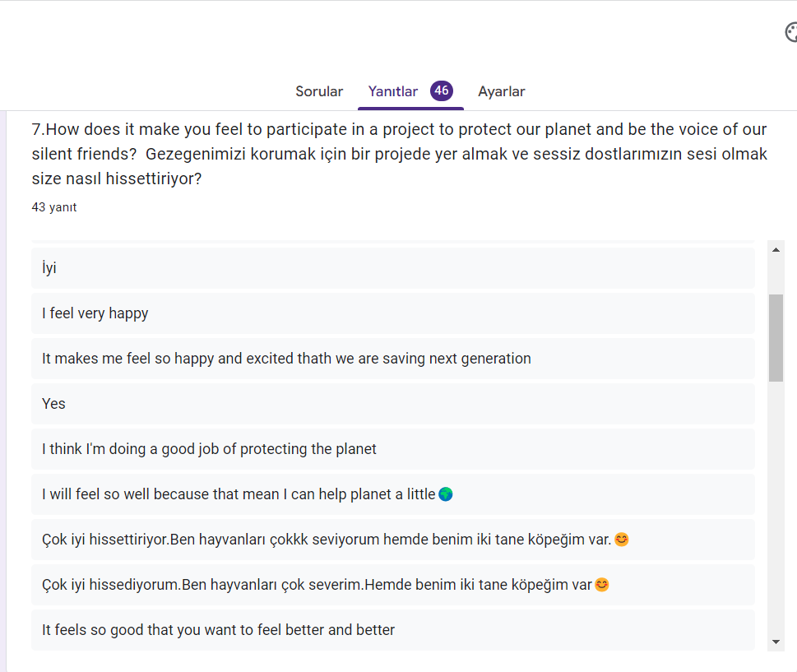This screenshot has height=672, width=797.
Task: Select the Yanıtlar tab
Action: [x=393, y=91]
